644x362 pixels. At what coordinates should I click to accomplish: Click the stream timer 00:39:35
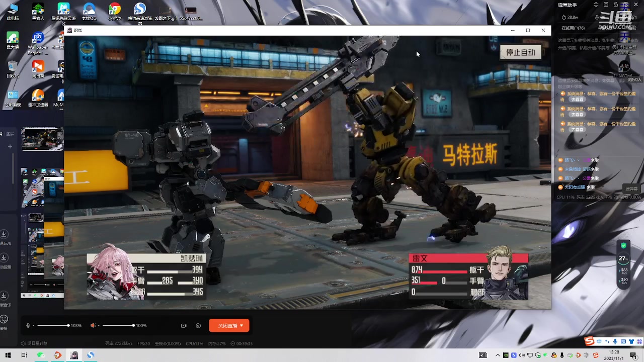(242, 343)
